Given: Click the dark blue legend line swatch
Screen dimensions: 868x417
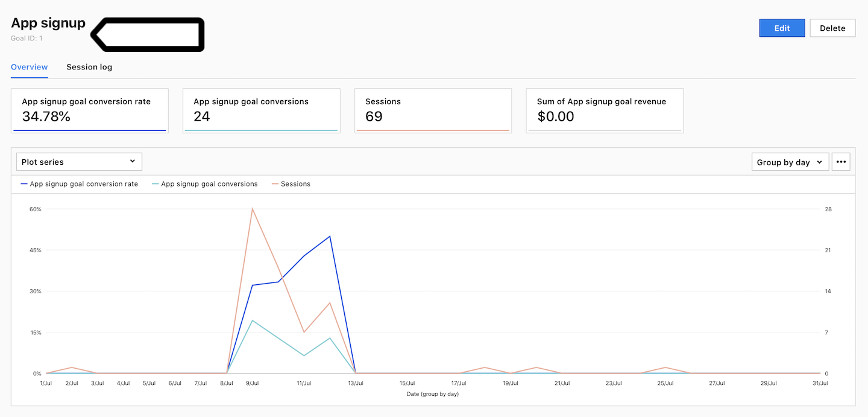Looking at the screenshot, I should pos(24,184).
